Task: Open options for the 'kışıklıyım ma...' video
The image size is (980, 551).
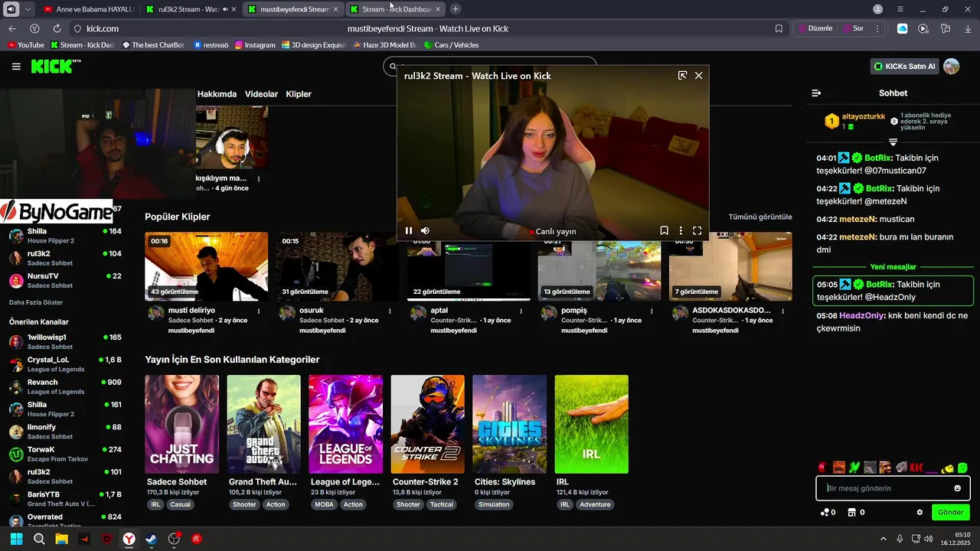Action: [x=259, y=179]
